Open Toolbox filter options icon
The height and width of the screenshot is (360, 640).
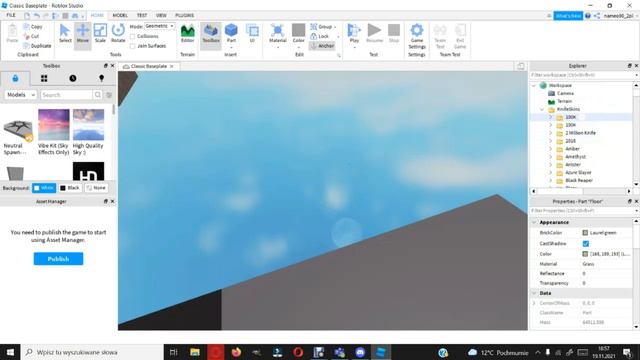(x=109, y=95)
